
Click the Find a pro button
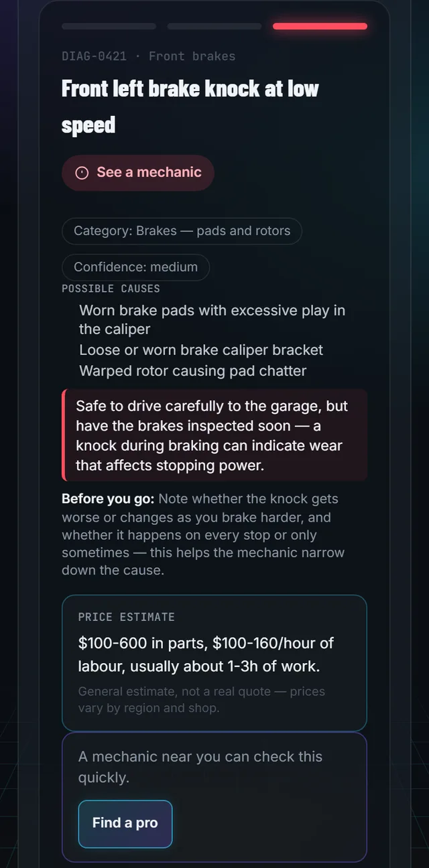tap(125, 824)
